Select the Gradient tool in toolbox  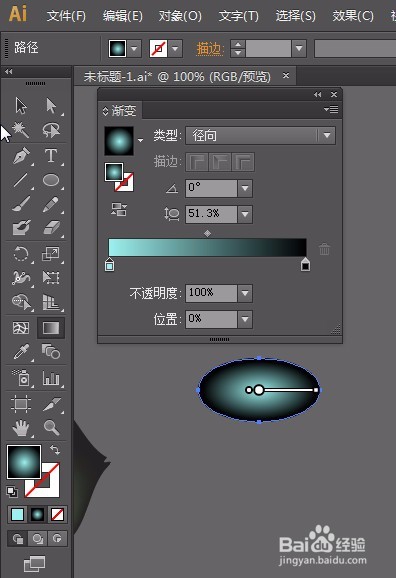(x=51, y=328)
